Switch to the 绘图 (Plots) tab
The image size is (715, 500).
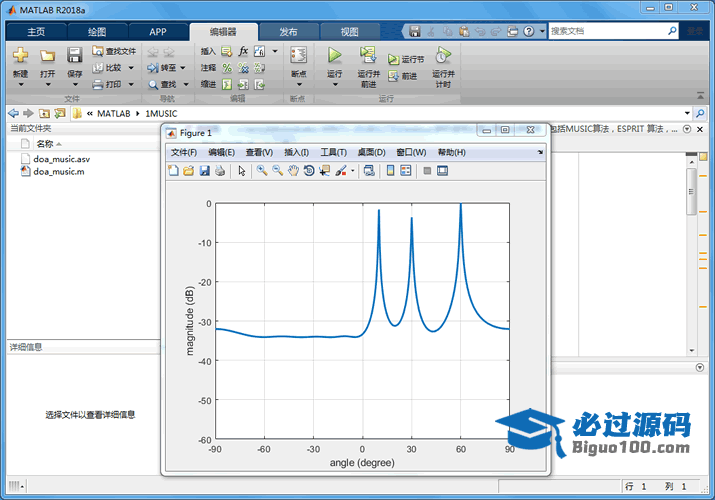click(x=97, y=31)
